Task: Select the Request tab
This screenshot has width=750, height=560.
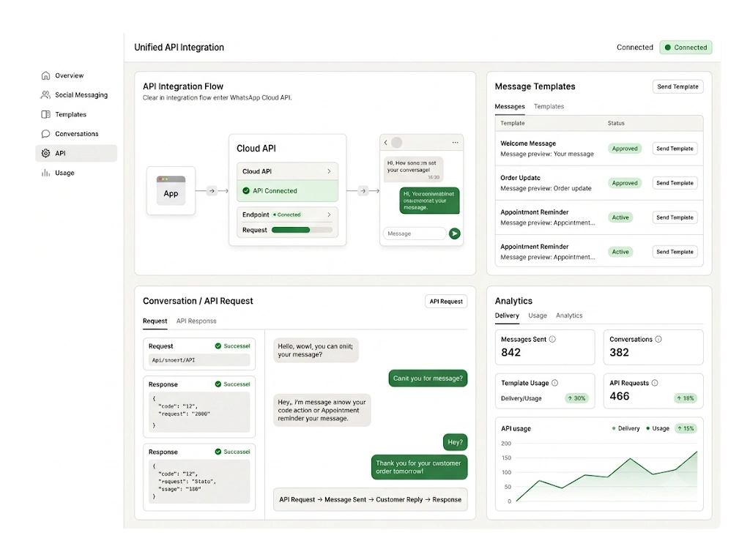Action: click(155, 321)
